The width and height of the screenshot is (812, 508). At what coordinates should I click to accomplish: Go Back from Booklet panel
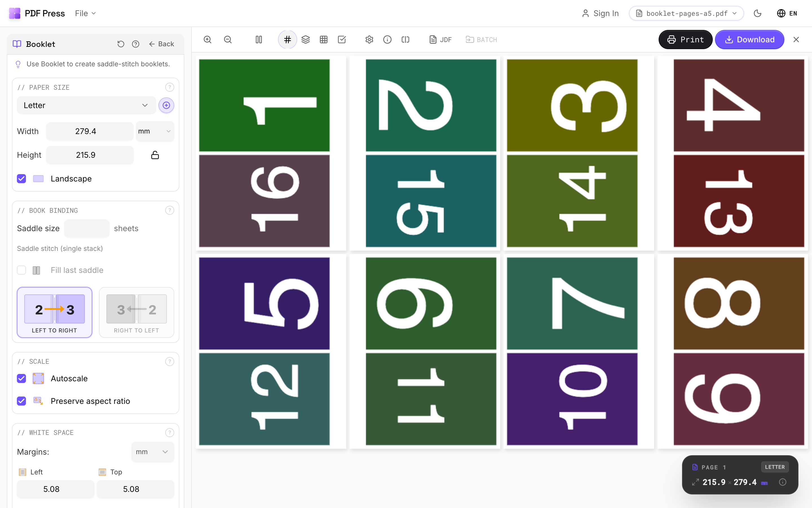[x=161, y=44]
